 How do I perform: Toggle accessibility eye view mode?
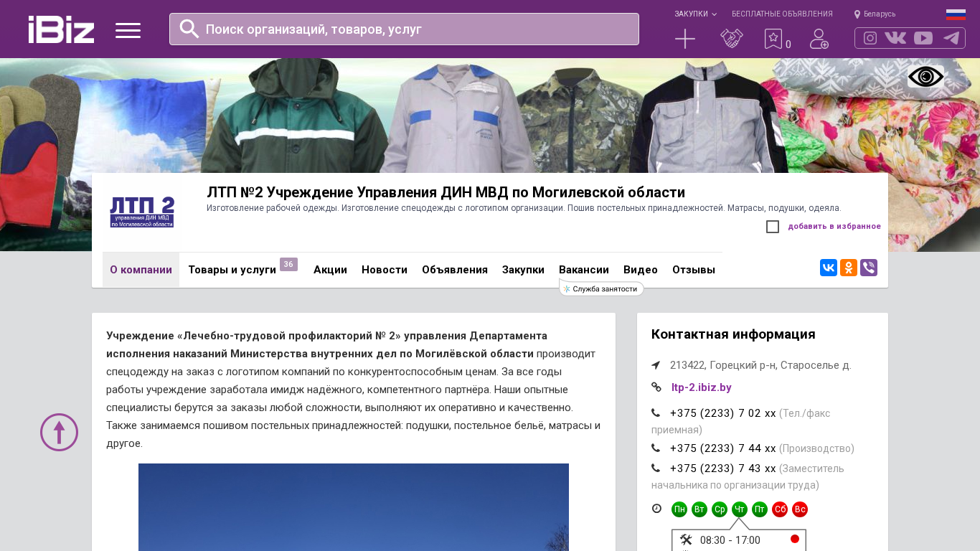(x=925, y=76)
